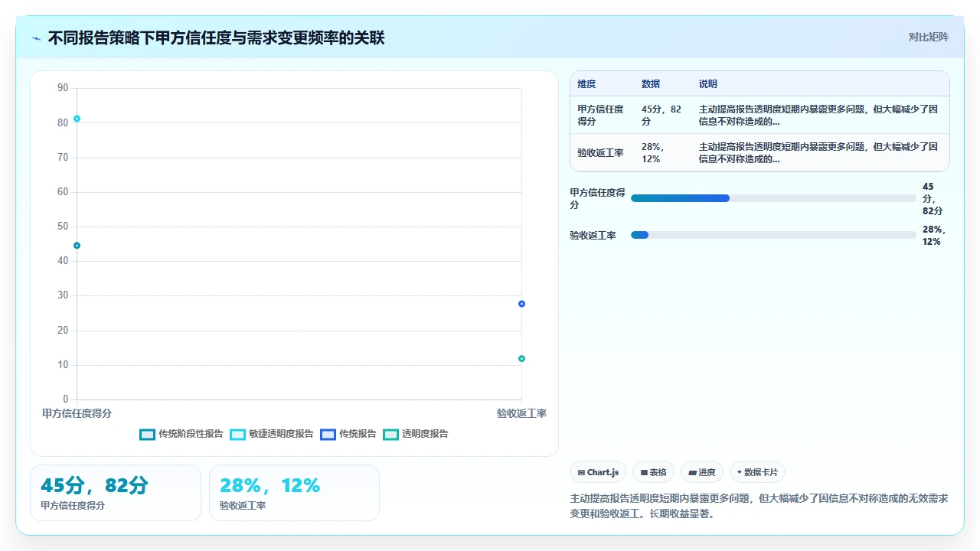Screen dimensions: 980x551
Task: Toggle 敏捷透明度报告 legend swatch
Action: pos(237,434)
